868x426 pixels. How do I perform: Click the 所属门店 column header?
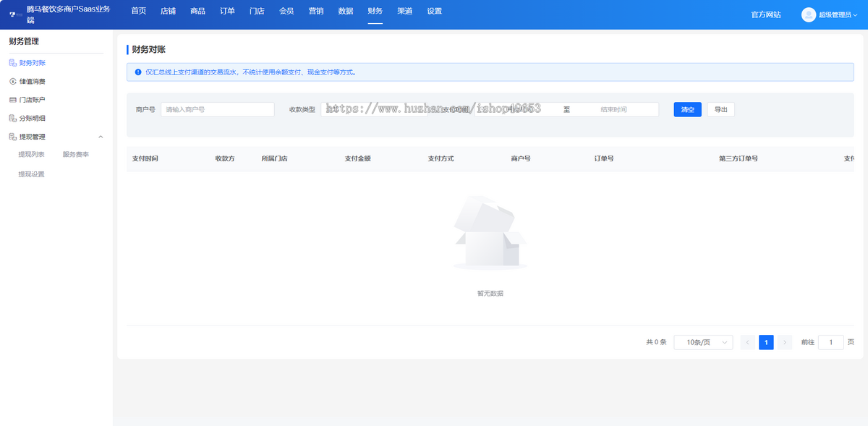coord(274,158)
